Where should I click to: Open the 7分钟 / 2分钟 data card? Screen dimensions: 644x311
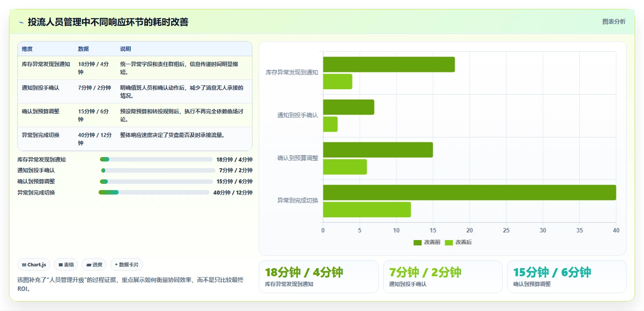pos(443,277)
